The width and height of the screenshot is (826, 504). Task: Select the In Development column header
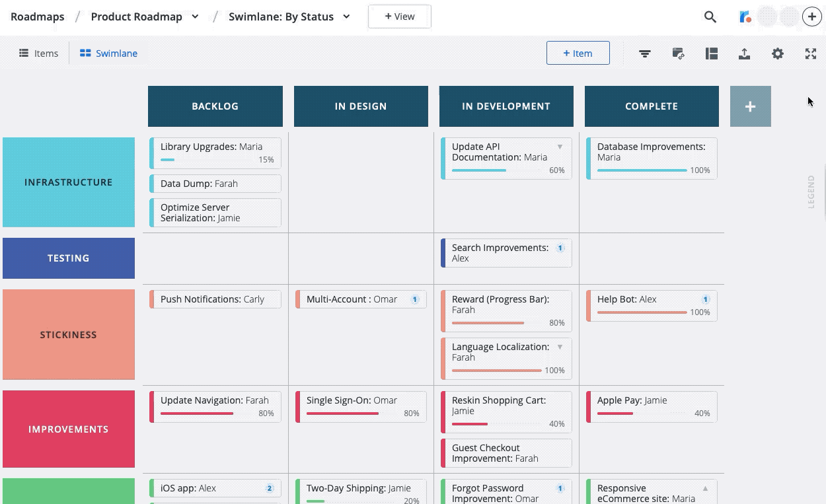point(506,106)
